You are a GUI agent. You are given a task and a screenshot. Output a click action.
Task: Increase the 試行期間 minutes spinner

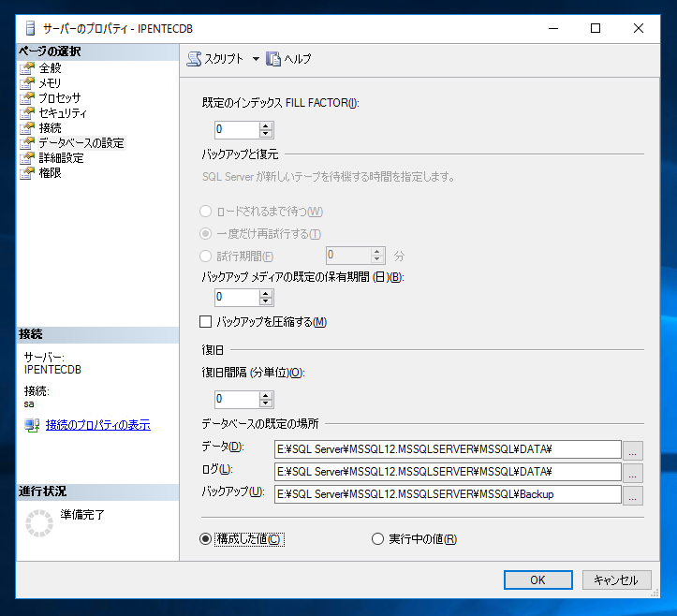click(x=377, y=251)
